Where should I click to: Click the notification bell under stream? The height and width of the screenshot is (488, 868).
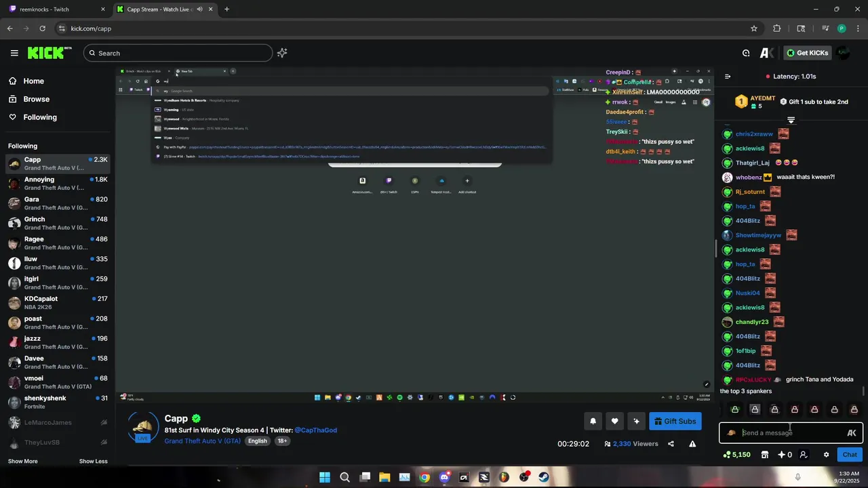pyautogui.click(x=593, y=421)
